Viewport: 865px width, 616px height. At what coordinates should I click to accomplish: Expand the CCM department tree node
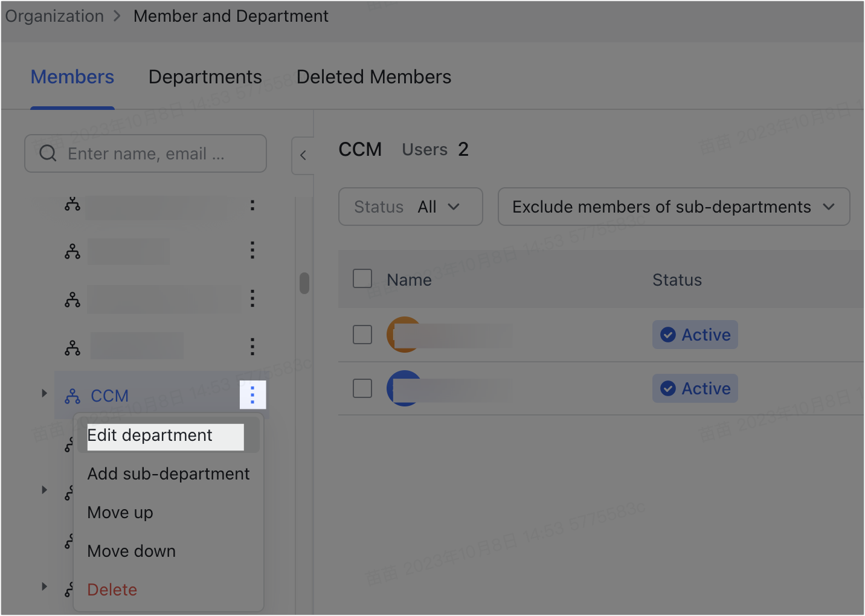(x=43, y=393)
